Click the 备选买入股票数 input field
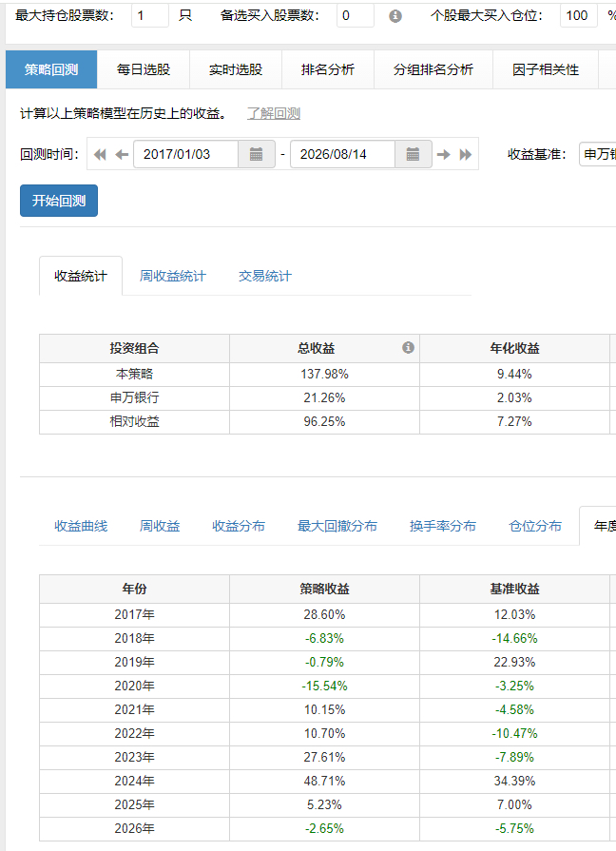 [355, 15]
